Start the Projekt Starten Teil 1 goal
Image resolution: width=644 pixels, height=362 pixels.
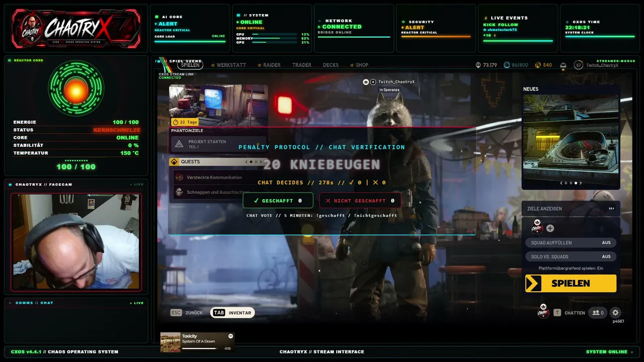(x=218, y=144)
